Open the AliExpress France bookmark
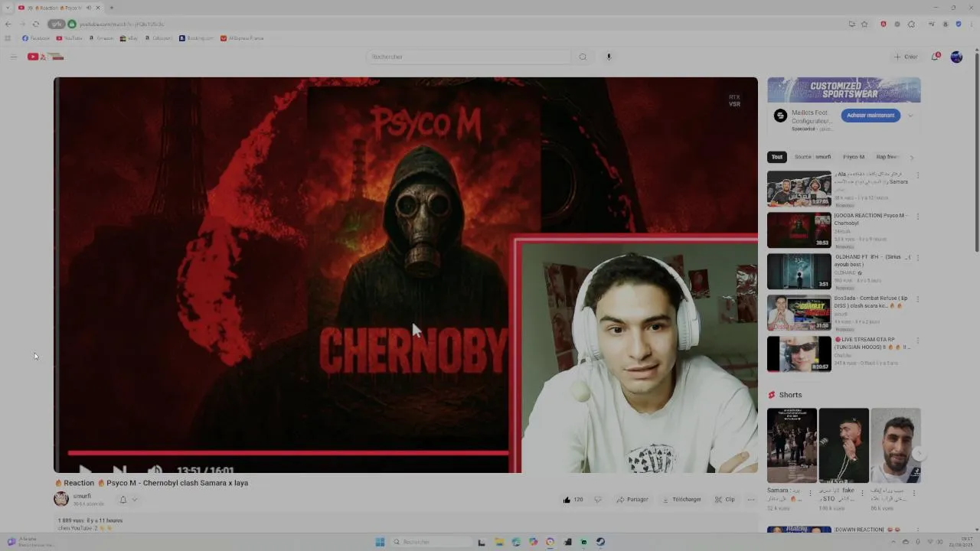Viewport: 980px width, 551px height. click(x=242, y=38)
